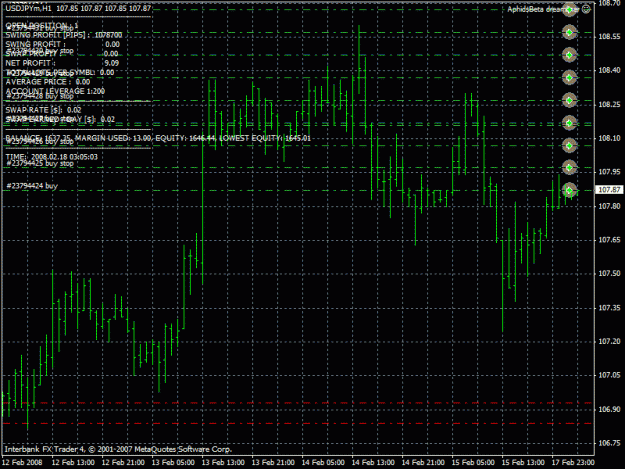Screen dimensions: 625x469
Task: Click the 13 Feb 21:00 time label
Action: coord(273,463)
